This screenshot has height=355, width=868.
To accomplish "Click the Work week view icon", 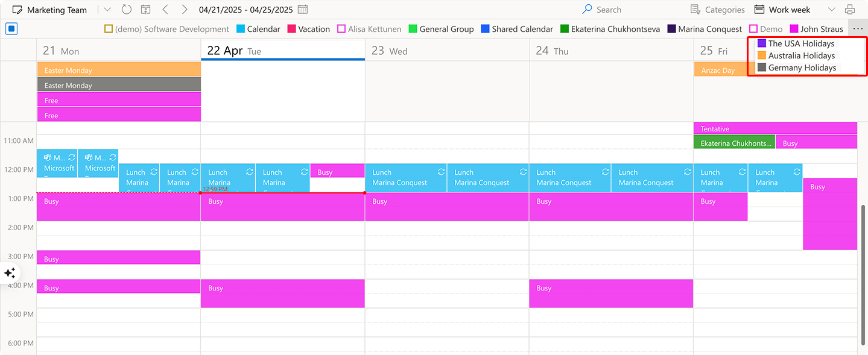I will (759, 10).
